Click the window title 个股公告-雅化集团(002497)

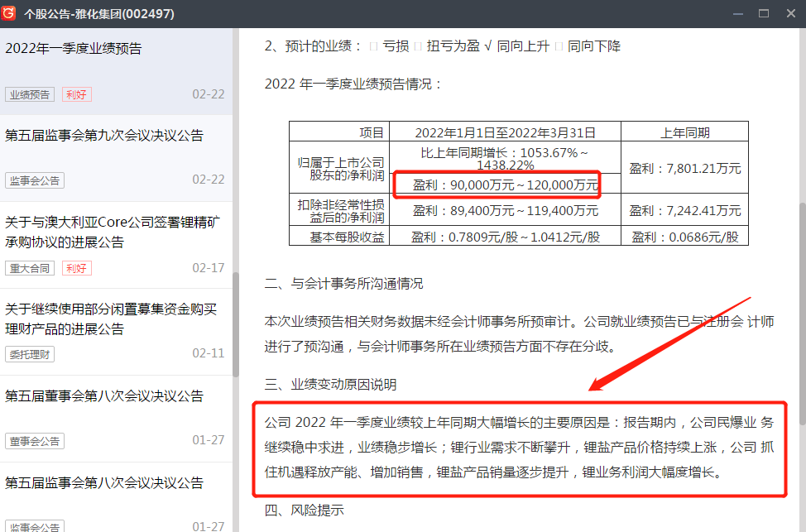click(99, 14)
